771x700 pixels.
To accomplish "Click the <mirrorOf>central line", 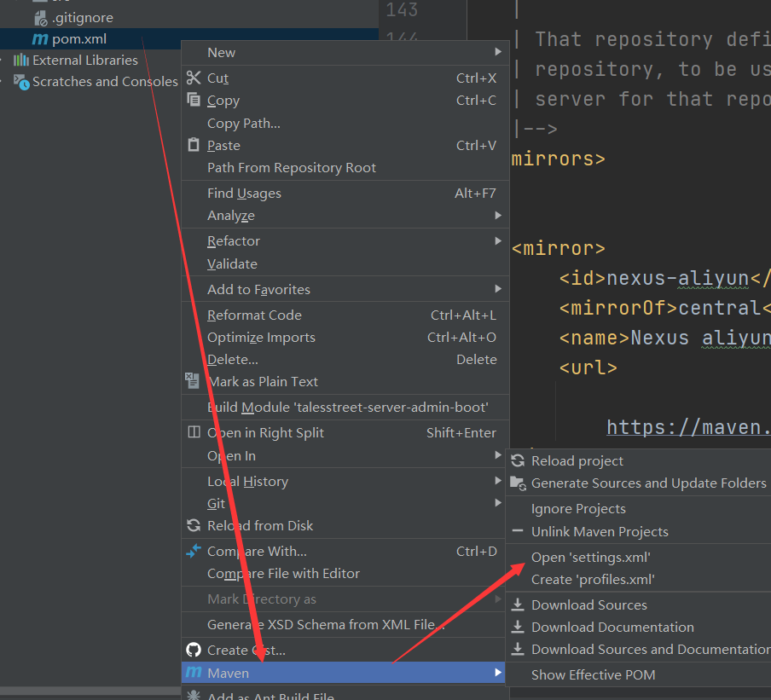I will tap(664, 308).
